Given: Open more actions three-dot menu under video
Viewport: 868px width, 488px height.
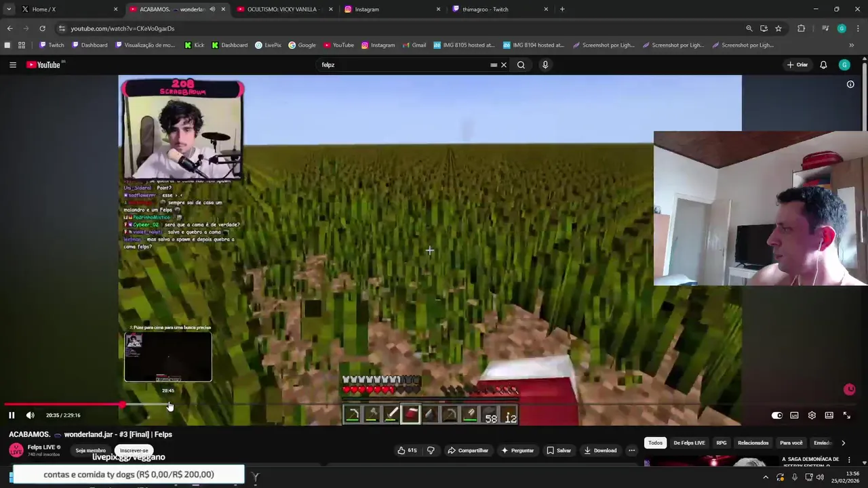Looking at the screenshot, I should pyautogui.click(x=631, y=451).
